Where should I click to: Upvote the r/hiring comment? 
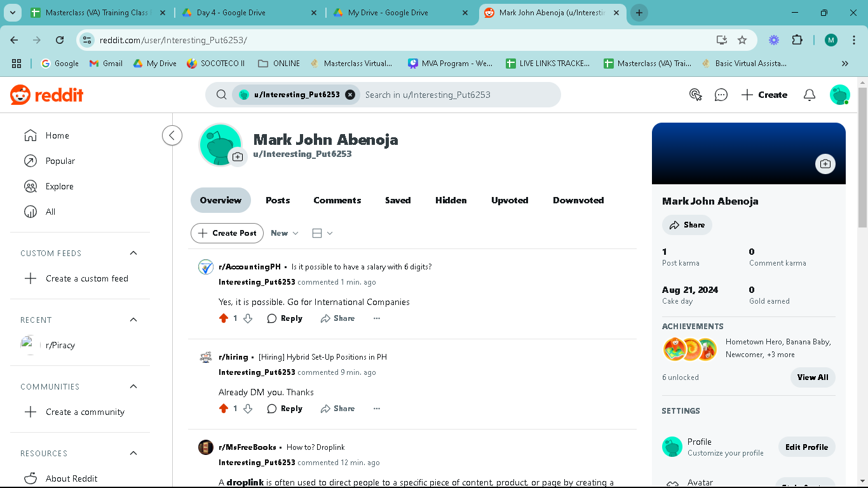tap(224, 409)
